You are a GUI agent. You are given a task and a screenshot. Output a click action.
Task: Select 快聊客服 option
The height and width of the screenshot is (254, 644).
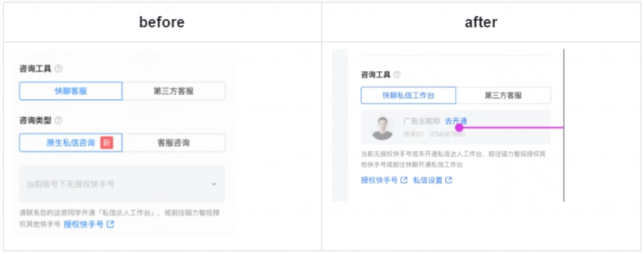[71, 91]
